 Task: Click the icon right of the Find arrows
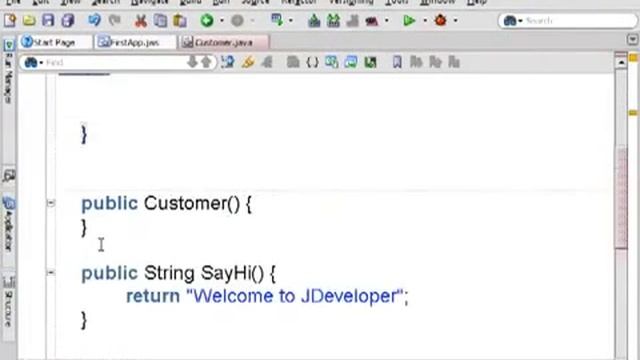228,62
